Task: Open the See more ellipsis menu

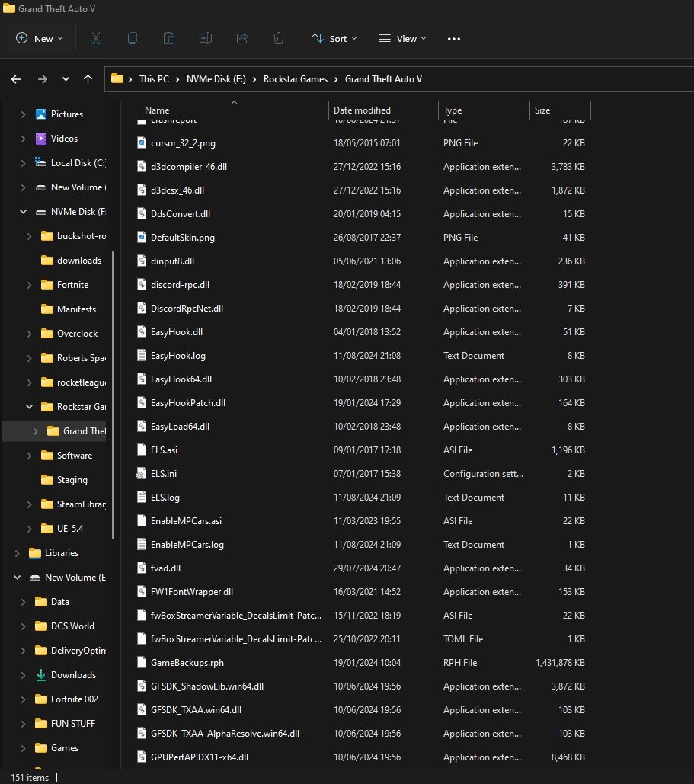Action: click(x=454, y=38)
